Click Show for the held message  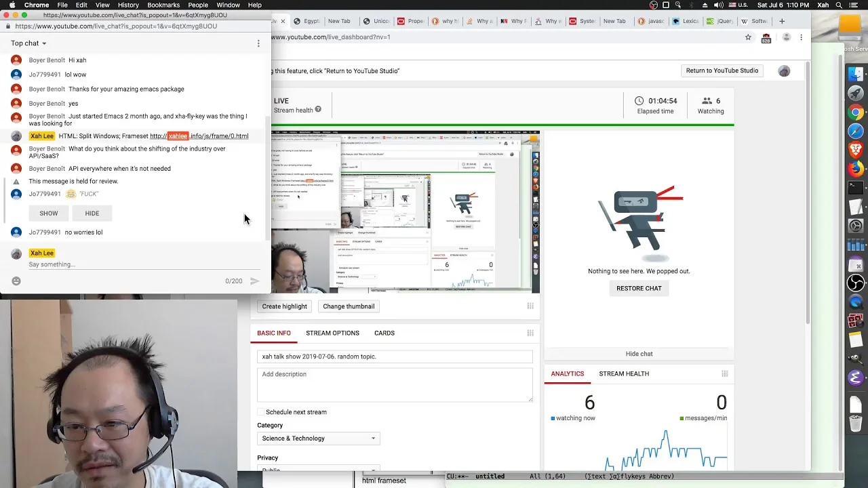49,213
